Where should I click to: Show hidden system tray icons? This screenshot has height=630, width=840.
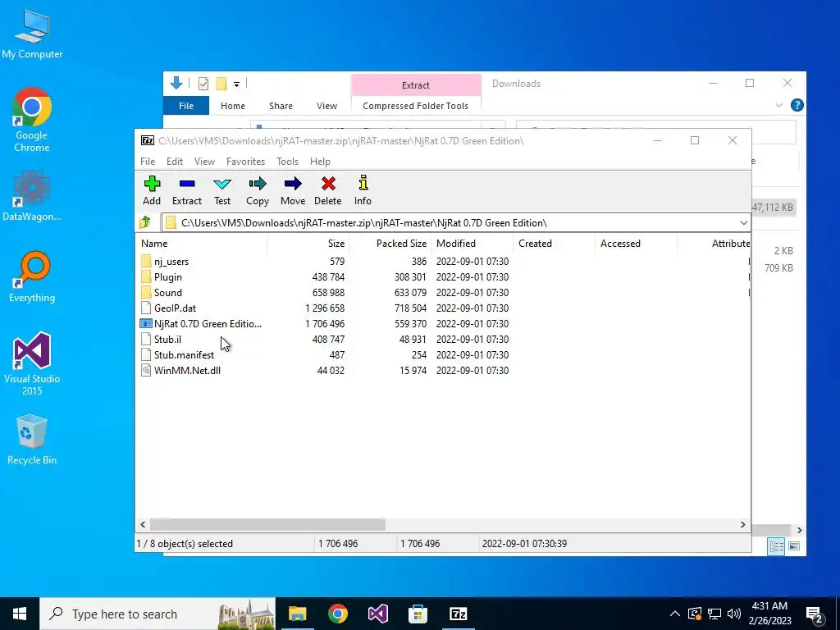point(675,614)
